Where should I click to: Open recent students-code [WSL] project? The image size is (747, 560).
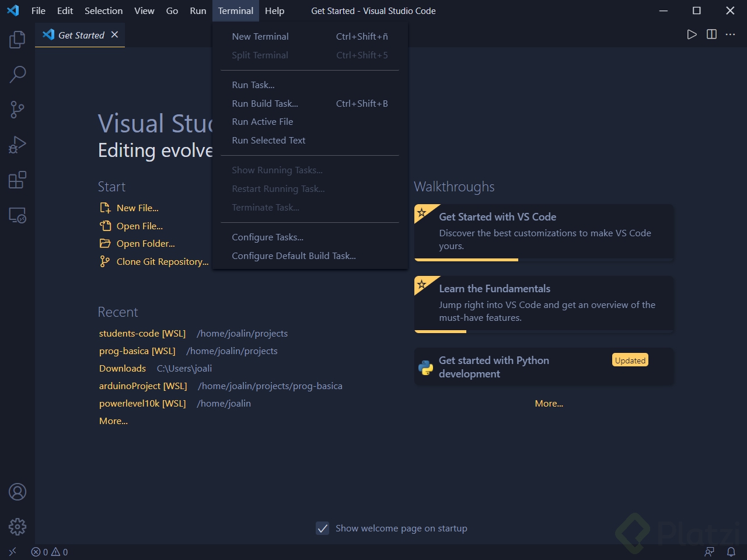pyautogui.click(x=142, y=333)
